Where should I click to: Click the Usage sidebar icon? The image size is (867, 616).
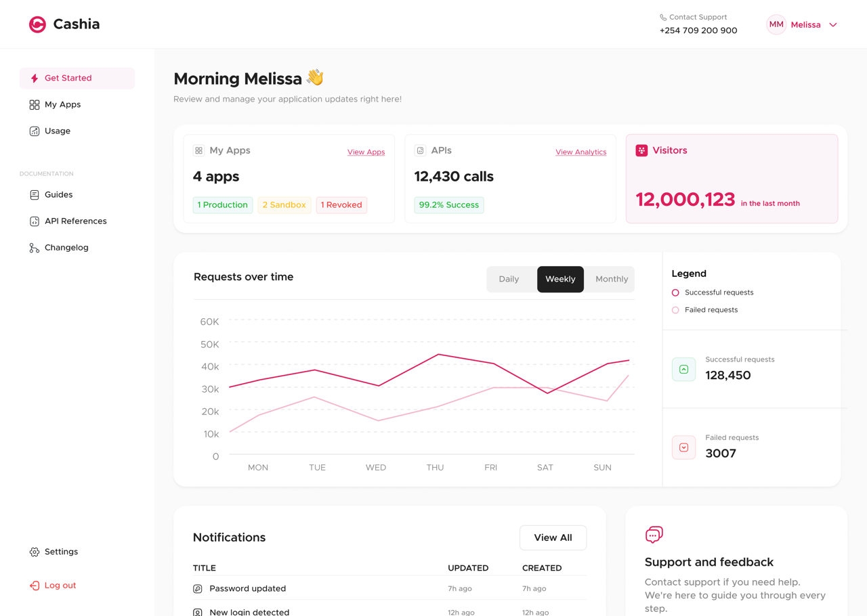pos(33,131)
